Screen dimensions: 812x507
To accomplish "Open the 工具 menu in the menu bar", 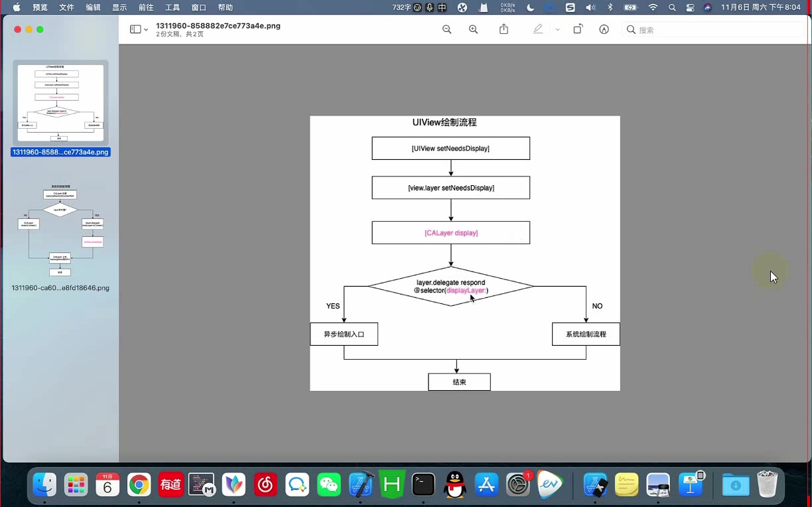I will pyautogui.click(x=172, y=7).
